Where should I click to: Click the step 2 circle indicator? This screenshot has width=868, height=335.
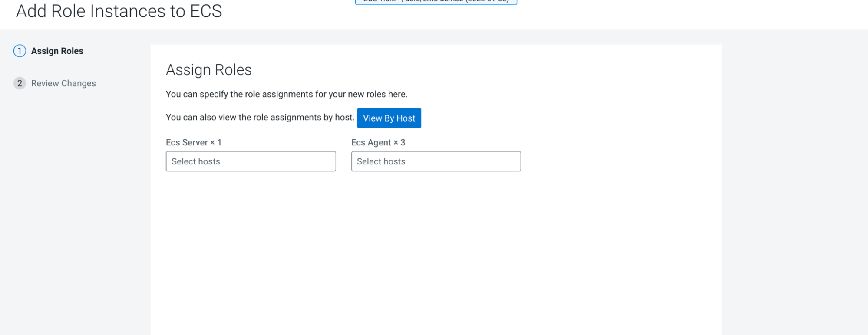pos(20,83)
